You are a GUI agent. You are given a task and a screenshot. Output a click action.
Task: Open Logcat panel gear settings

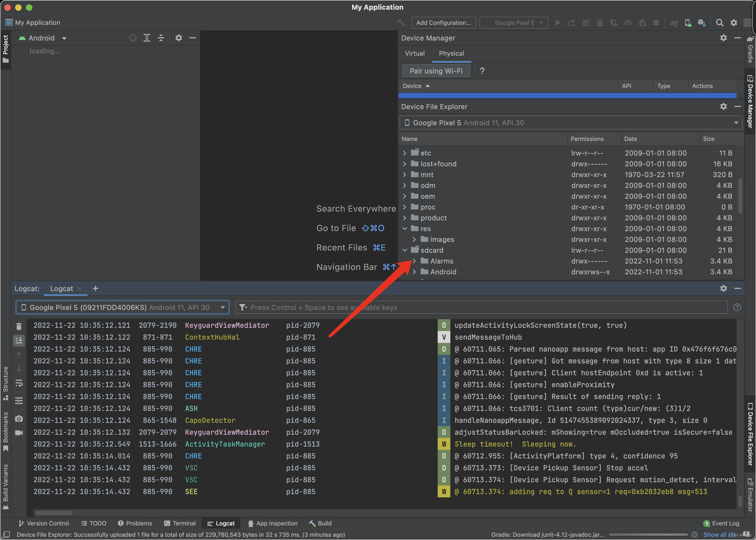tap(723, 288)
